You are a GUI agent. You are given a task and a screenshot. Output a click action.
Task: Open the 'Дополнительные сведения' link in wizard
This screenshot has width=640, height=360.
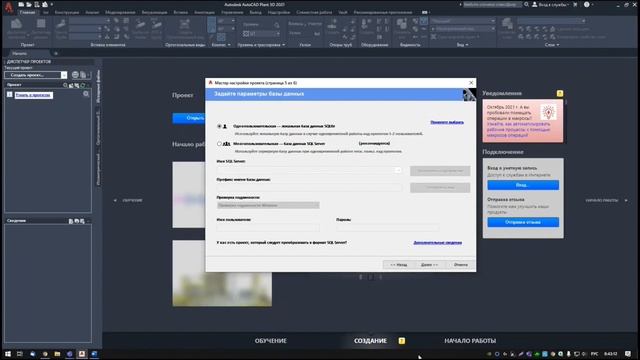coord(438,242)
